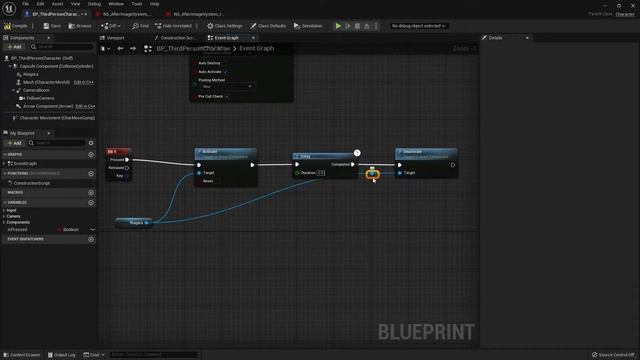The width and height of the screenshot is (640, 360).
Task: Open the Diff dropdown
Action: [x=111, y=26]
